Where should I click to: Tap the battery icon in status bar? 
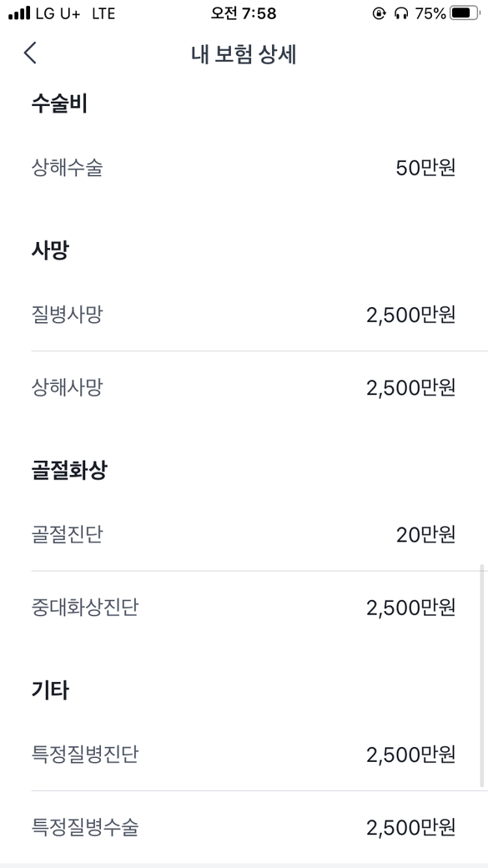464,13
